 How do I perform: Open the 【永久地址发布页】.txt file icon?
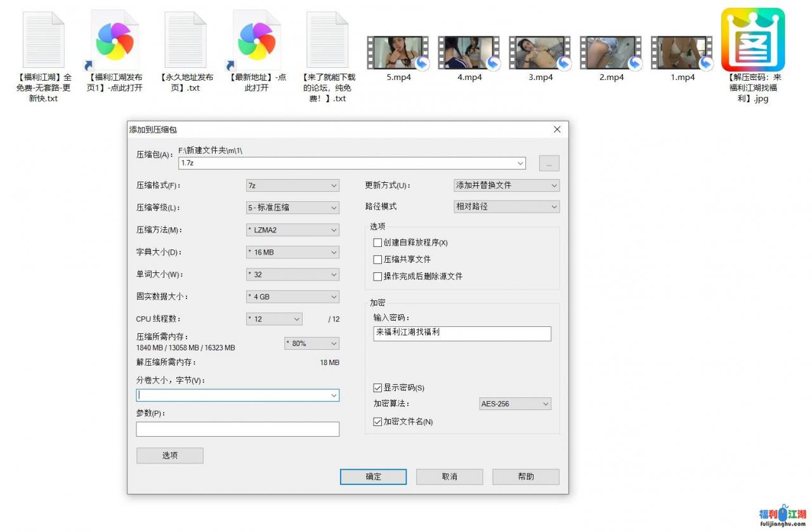pos(186,40)
